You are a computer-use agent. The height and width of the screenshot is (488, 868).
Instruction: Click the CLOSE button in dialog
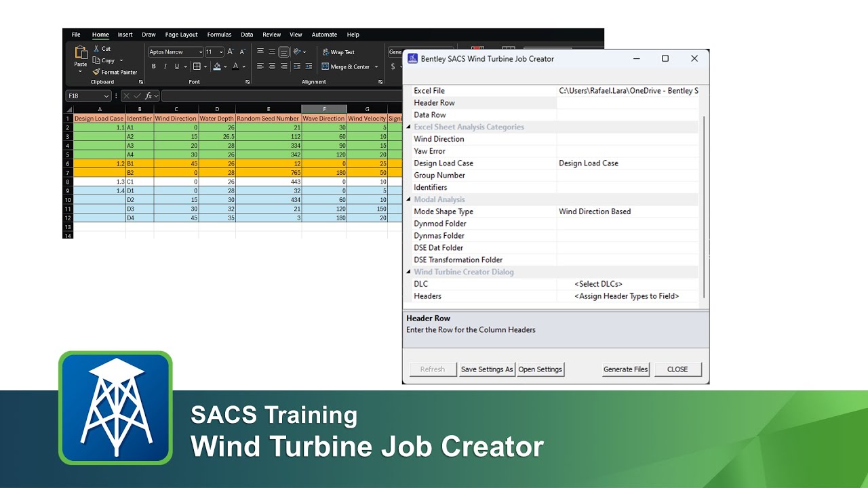point(677,369)
